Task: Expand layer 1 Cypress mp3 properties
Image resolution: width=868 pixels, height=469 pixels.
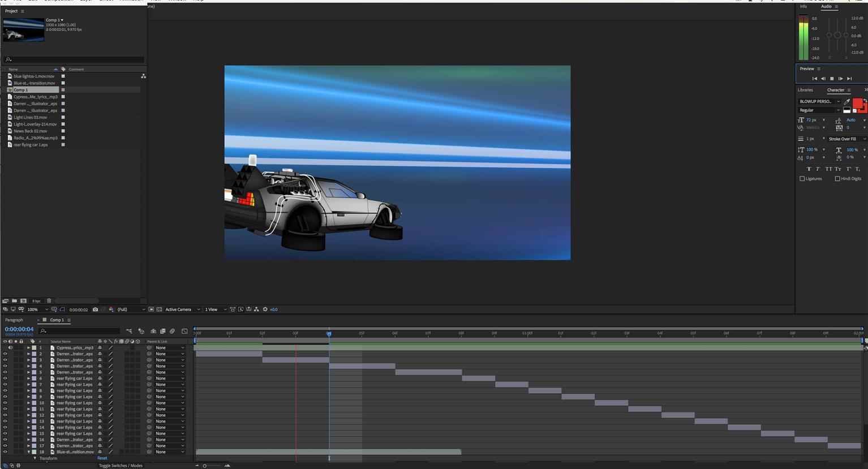Action: pyautogui.click(x=29, y=347)
